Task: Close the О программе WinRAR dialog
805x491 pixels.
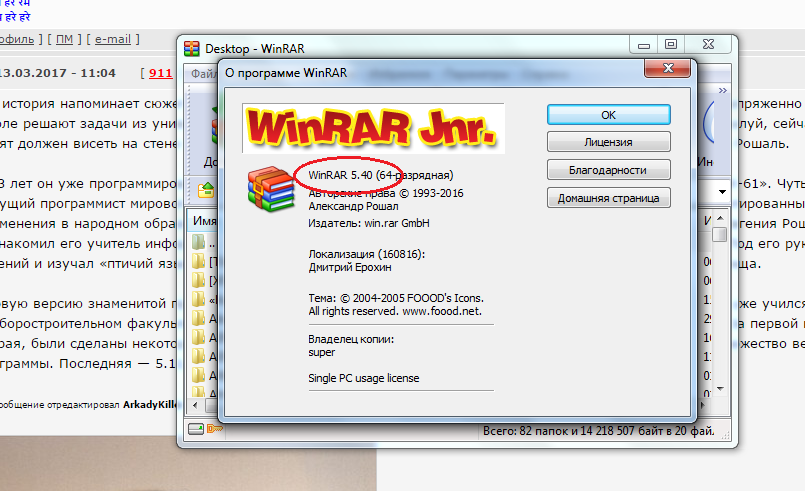Action: (667, 68)
